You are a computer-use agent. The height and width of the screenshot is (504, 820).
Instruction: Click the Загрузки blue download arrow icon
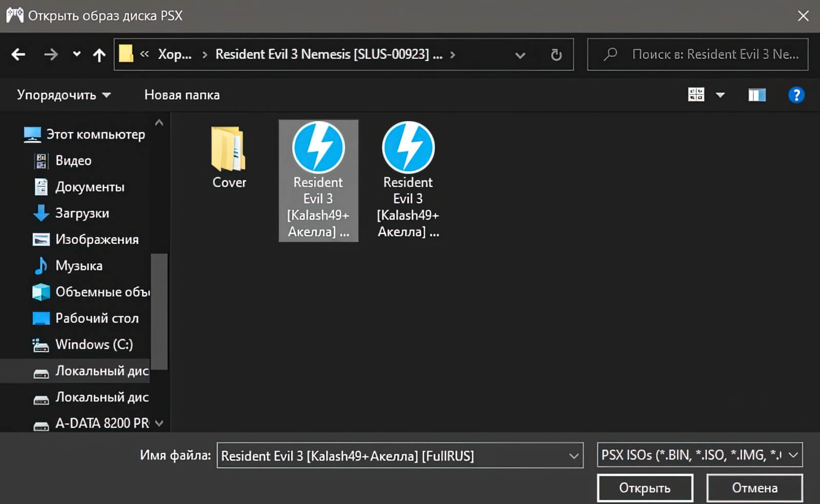point(41,213)
